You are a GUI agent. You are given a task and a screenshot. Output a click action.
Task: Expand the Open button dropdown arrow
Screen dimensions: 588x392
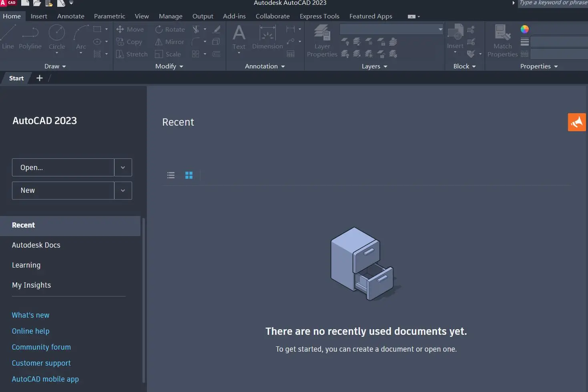[123, 168]
